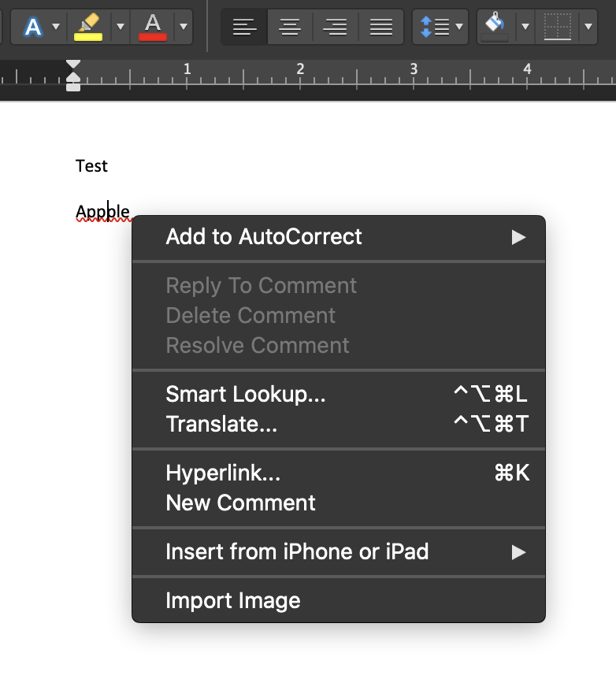The image size is (616, 679).
Task: Open Add to AutoCorrect submenu
Action: pyautogui.click(x=338, y=237)
